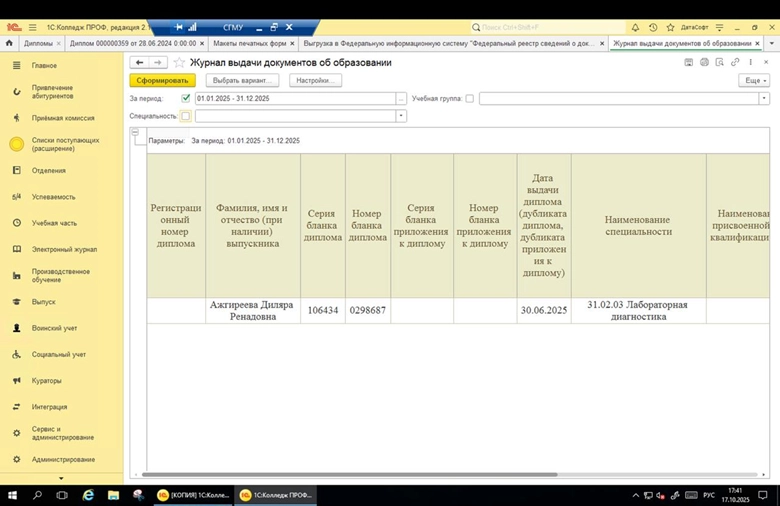The width and height of the screenshot is (780, 506).
Task: Add report to favorites with star icon
Action: click(180, 62)
